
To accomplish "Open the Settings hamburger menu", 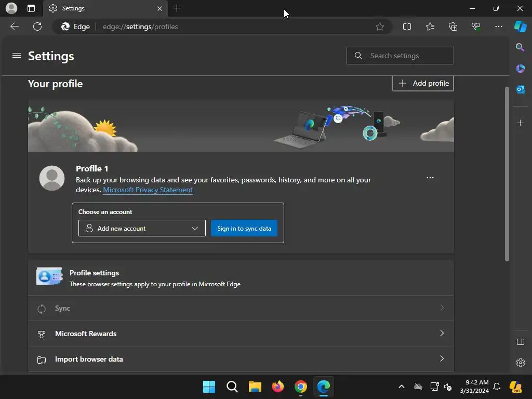I will point(16,55).
